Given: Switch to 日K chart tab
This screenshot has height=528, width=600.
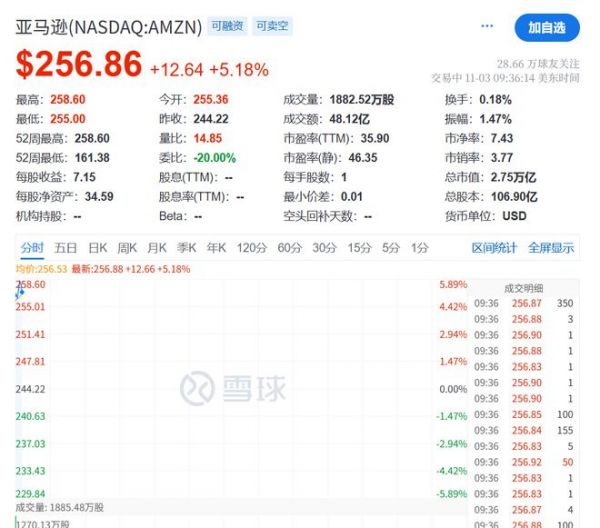Looking at the screenshot, I should click(x=97, y=248).
